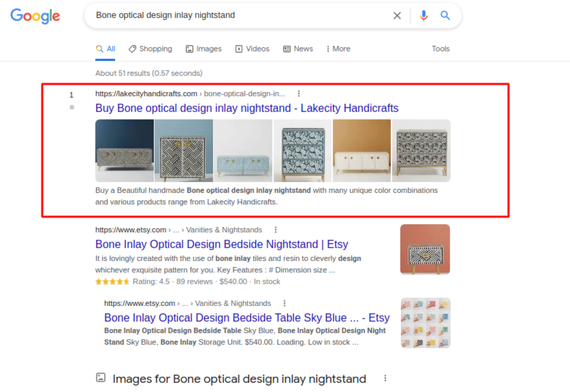Clear the search box text

397,16
